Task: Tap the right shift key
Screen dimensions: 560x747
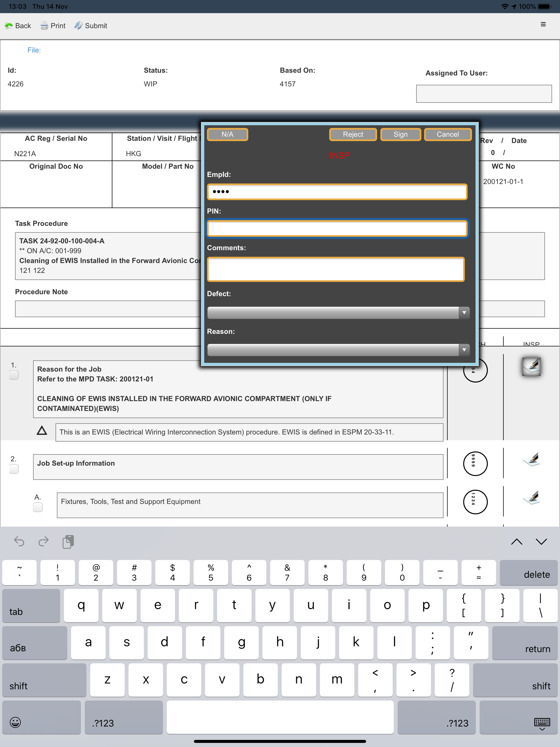Action: (515, 680)
